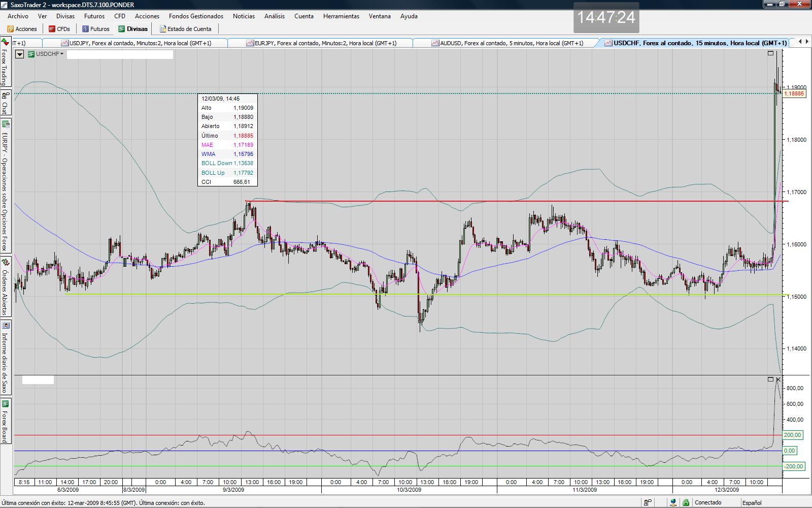812x508 pixels.
Task: Open the Chat side panel
Action: point(5,103)
